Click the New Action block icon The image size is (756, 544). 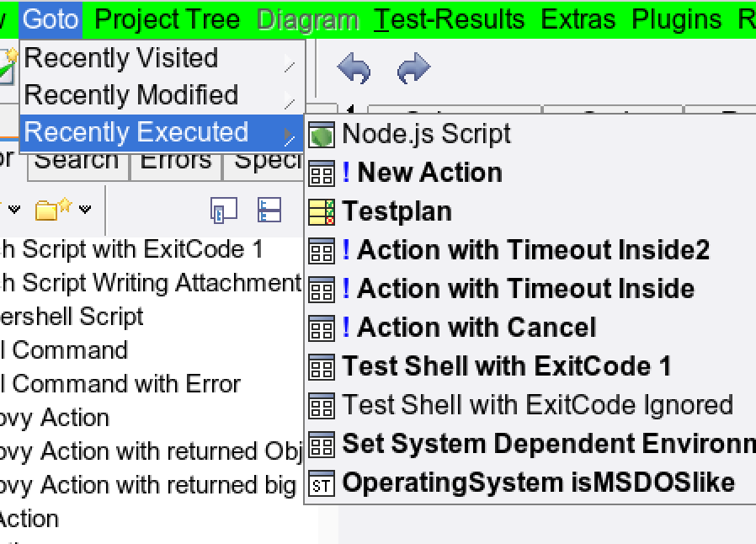click(322, 173)
